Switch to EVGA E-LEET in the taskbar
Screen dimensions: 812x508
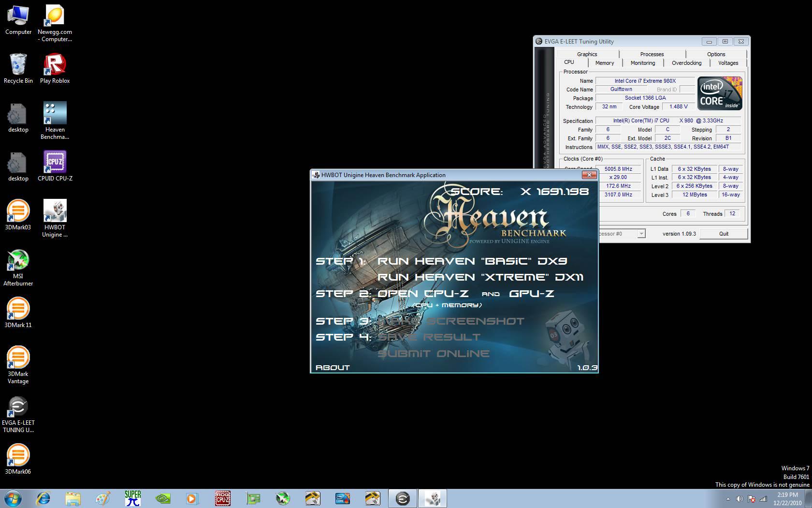(x=403, y=498)
